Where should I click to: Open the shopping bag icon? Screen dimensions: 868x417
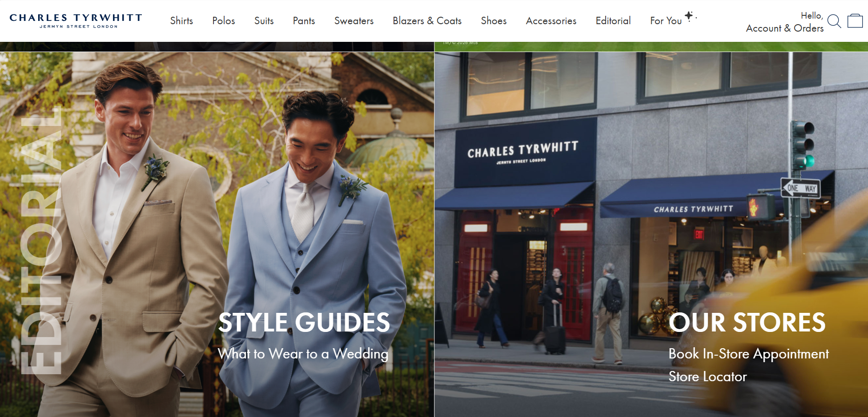pos(855,21)
